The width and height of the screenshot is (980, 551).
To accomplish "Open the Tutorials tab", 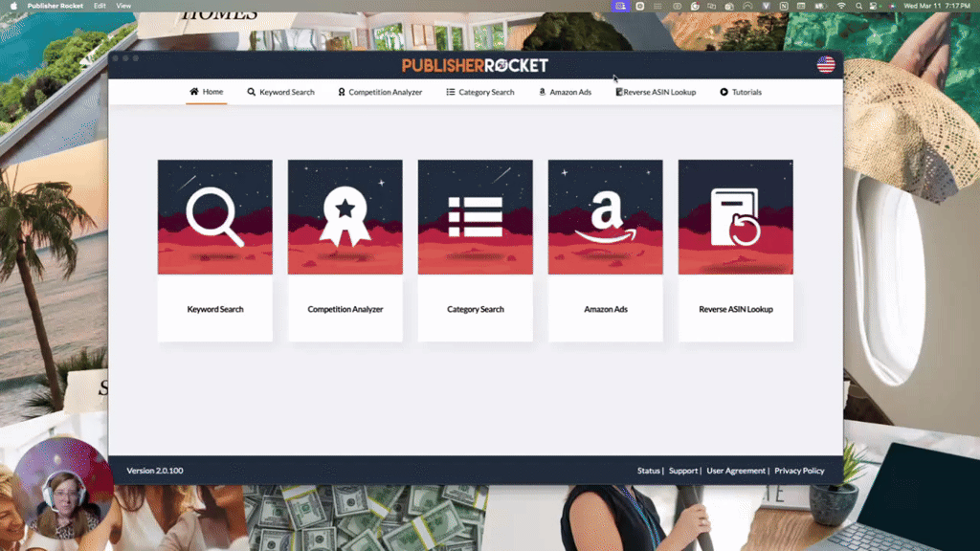I will pyautogui.click(x=741, y=92).
